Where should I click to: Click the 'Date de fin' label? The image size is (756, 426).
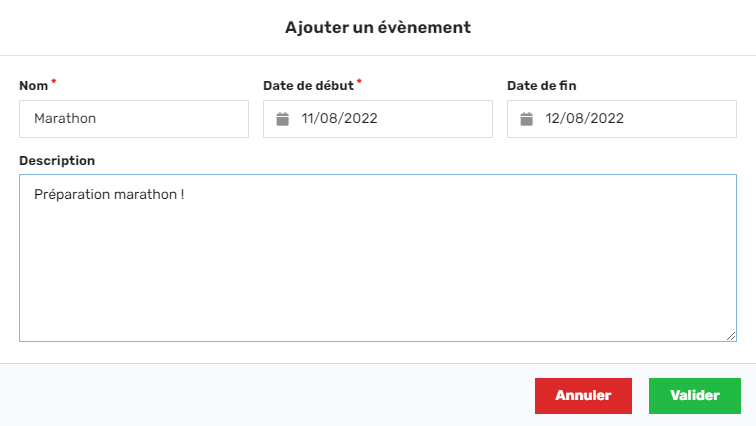(x=541, y=86)
